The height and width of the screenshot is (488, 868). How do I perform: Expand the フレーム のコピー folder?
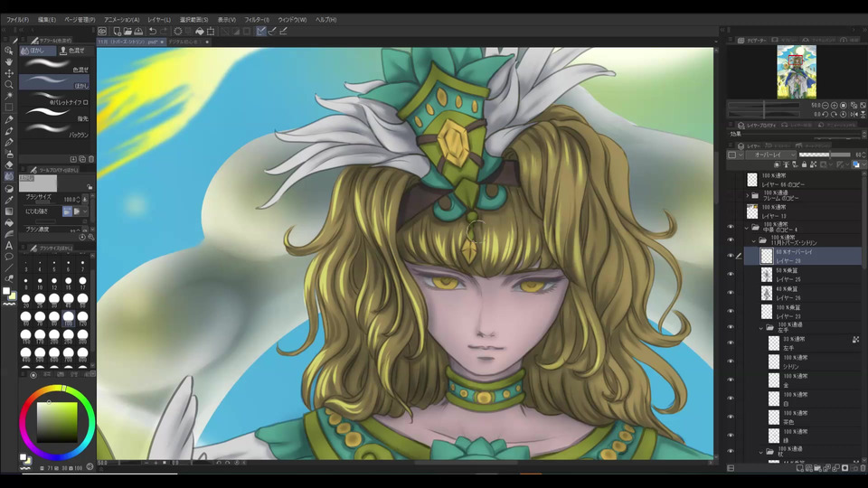[x=748, y=195]
